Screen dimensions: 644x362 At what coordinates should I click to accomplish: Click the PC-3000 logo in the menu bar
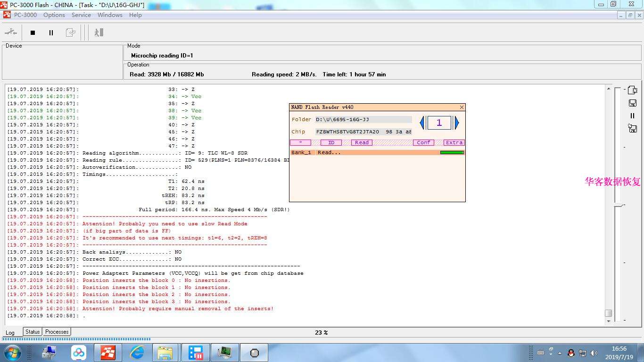click(x=7, y=15)
